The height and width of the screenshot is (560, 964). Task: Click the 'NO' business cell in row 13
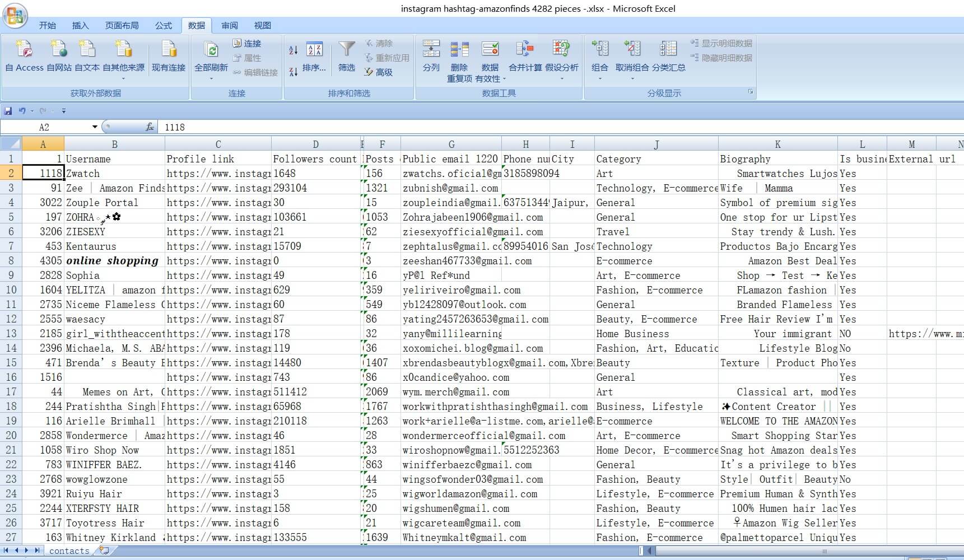tap(862, 334)
